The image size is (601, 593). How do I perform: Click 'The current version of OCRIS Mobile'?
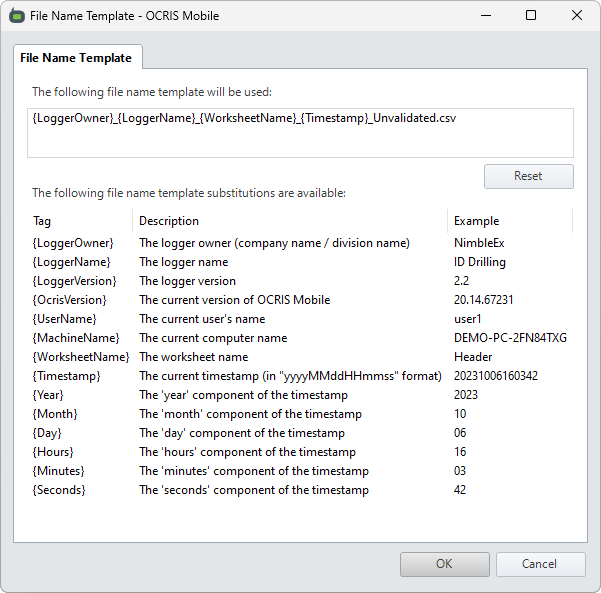[x=235, y=300]
